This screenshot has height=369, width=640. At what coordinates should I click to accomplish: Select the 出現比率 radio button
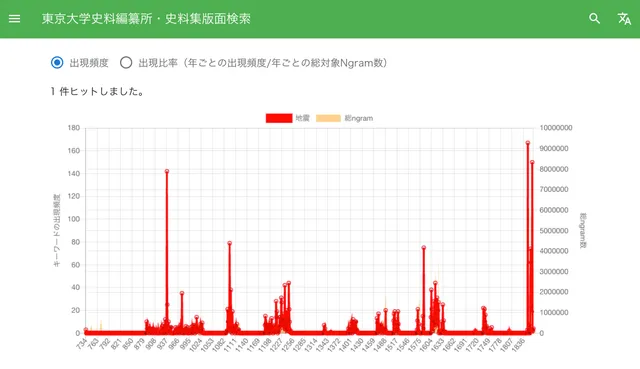point(126,62)
